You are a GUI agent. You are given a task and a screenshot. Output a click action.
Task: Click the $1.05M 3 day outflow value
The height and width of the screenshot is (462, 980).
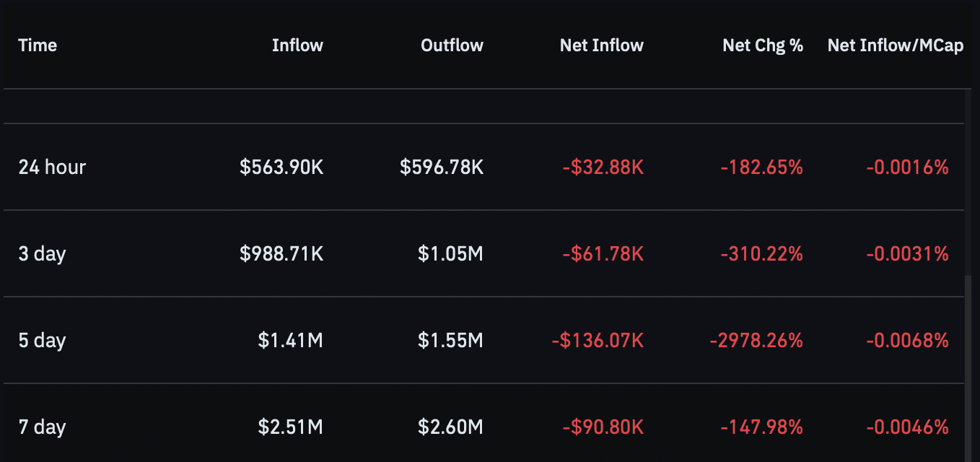[451, 254]
